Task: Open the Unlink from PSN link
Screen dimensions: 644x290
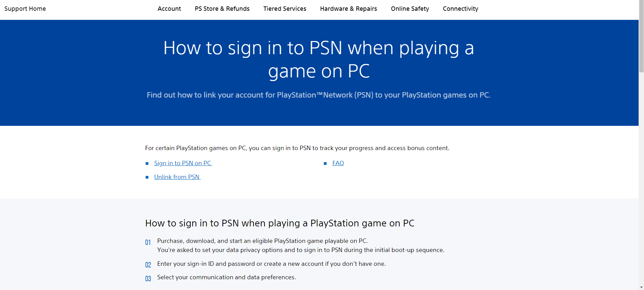Action: point(177,177)
